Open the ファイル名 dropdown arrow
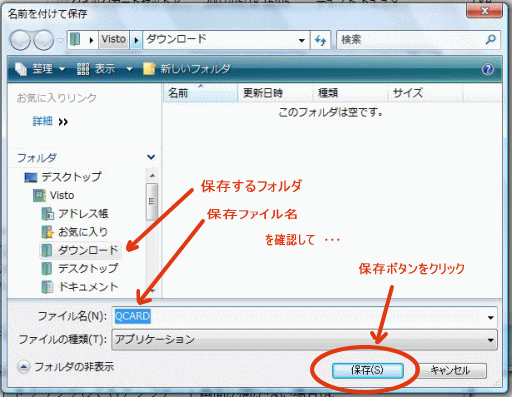Image resolution: width=512 pixels, height=397 pixels. [x=490, y=317]
